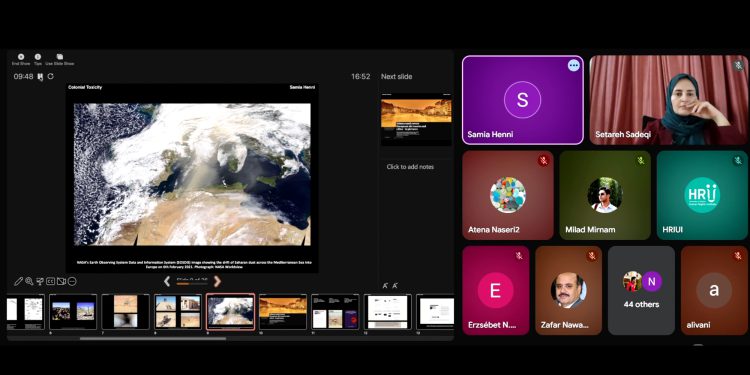The width and height of the screenshot is (750, 375).
Task: Click the current slide satellite image
Action: tap(192, 175)
